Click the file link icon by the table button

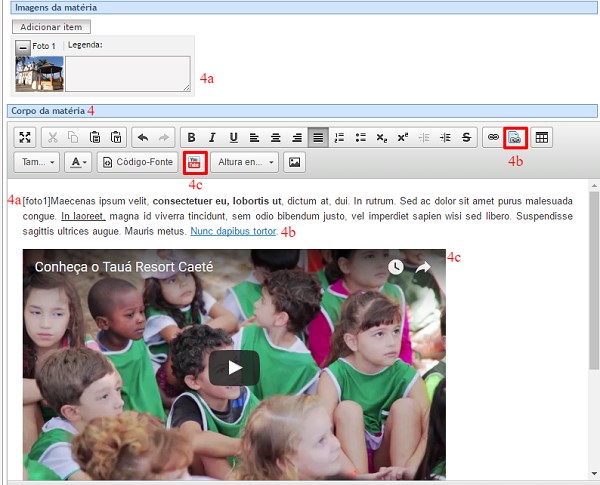coord(515,138)
